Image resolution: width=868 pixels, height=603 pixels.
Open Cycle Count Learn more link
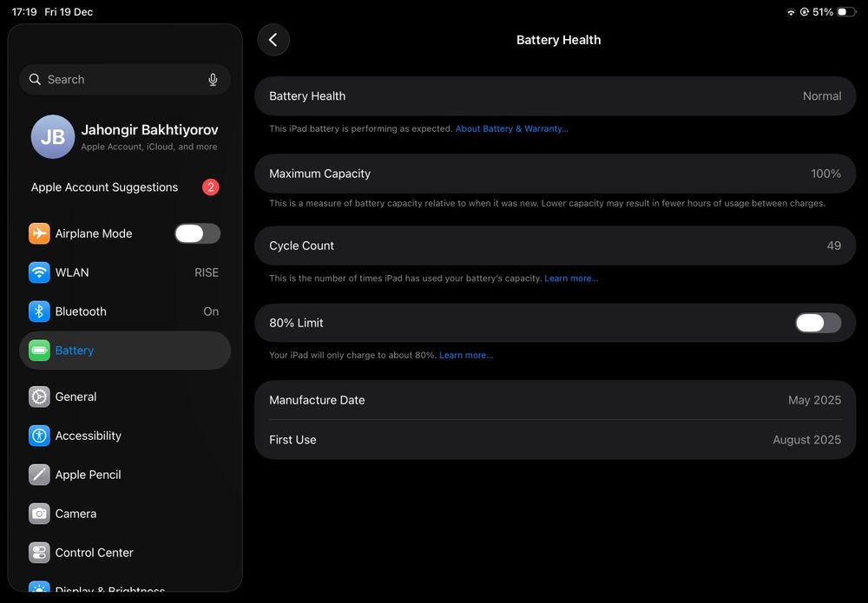(571, 279)
